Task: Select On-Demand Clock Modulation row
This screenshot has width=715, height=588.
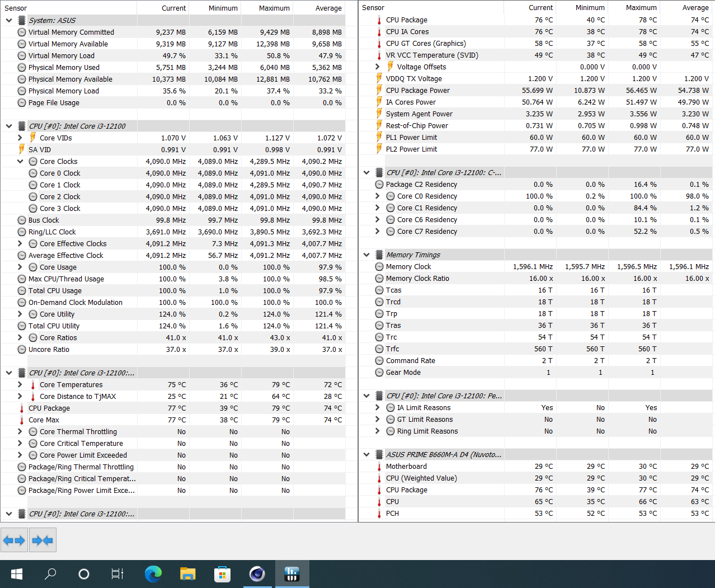Action: (x=173, y=302)
